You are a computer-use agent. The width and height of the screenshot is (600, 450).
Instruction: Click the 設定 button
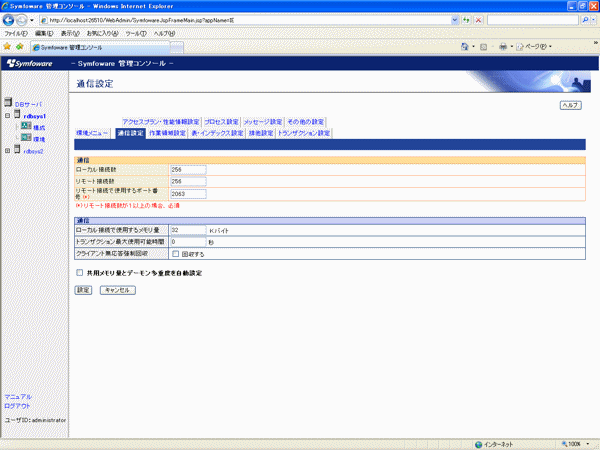click(x=83, y=290)
